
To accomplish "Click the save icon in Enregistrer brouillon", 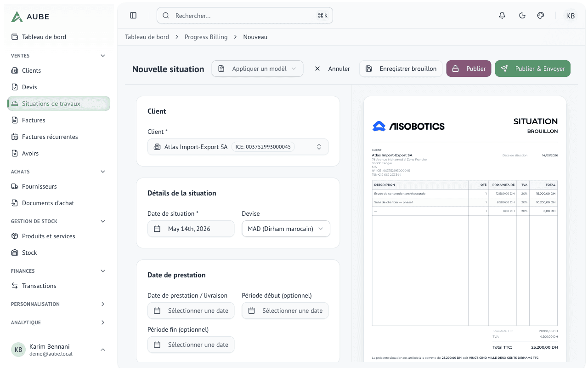I will point(369,69).
